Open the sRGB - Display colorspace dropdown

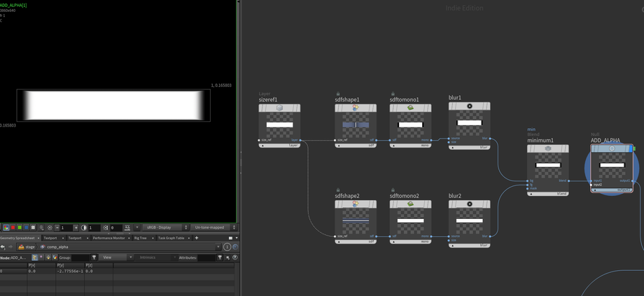point(164,227)
